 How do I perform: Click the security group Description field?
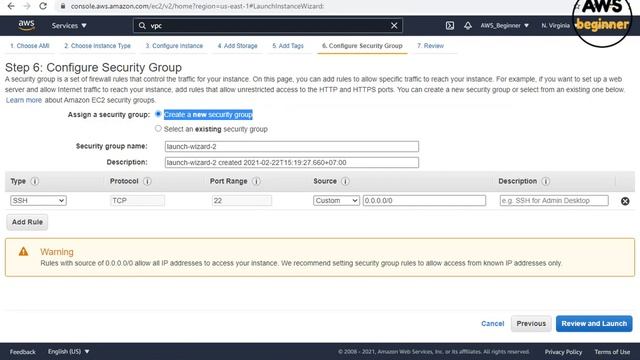292,162
